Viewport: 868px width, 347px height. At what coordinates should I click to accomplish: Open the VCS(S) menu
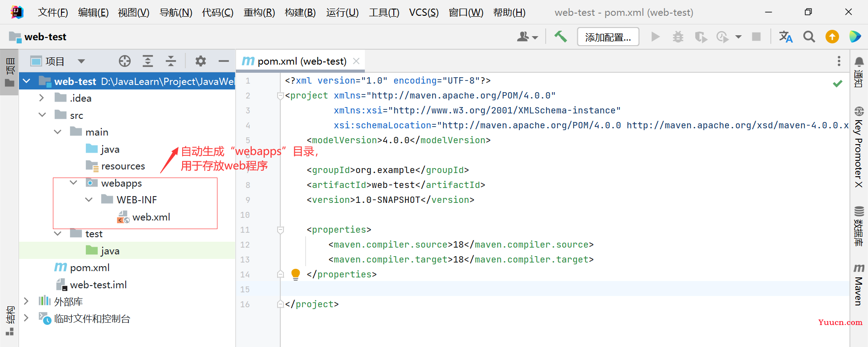424,12
